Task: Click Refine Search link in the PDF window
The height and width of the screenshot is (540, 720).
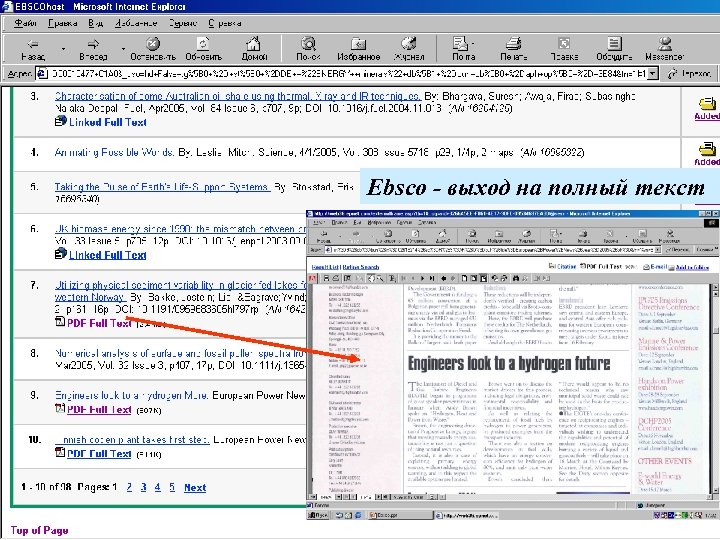Action: [361, 267]
